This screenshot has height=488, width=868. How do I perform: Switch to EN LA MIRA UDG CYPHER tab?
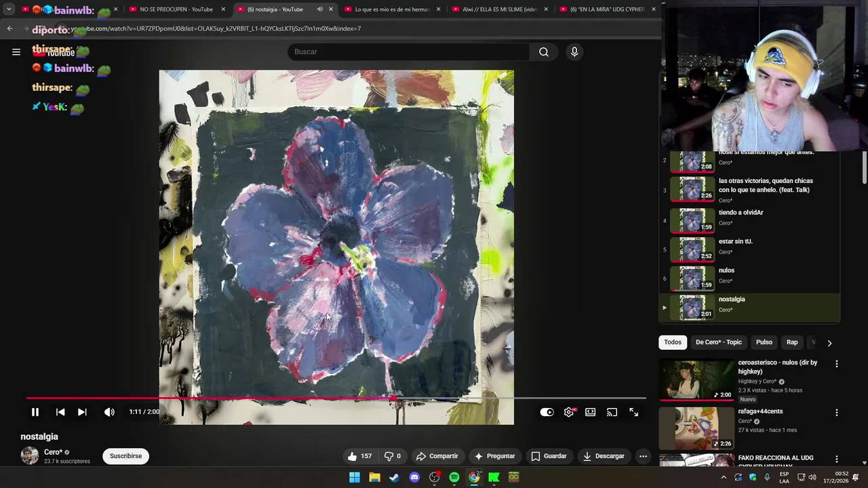[608, 9]
